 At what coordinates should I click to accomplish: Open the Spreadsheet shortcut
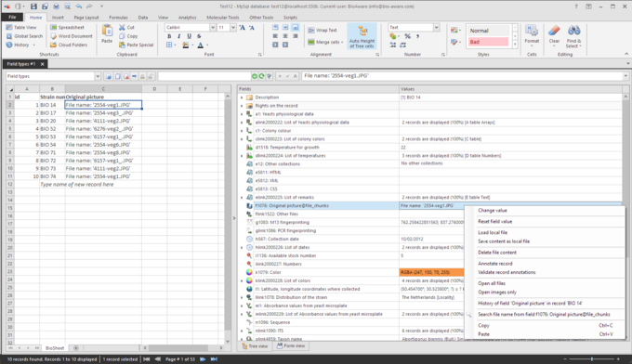pos(67,27)
